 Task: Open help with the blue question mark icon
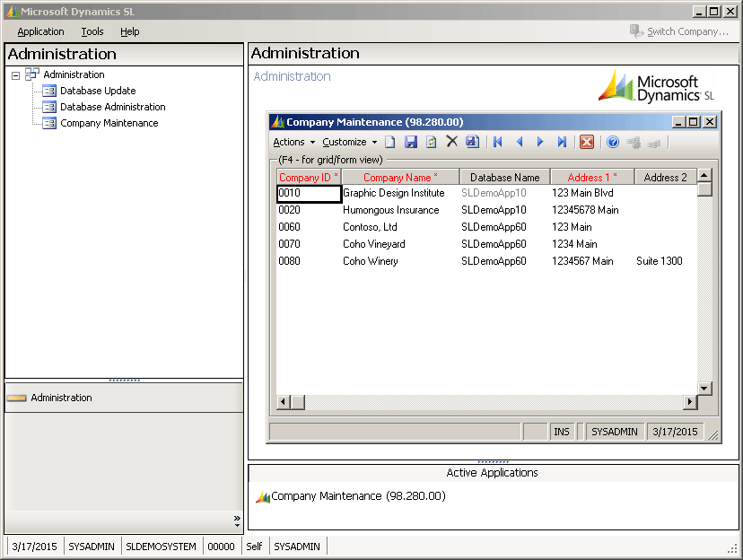(613, 142)
